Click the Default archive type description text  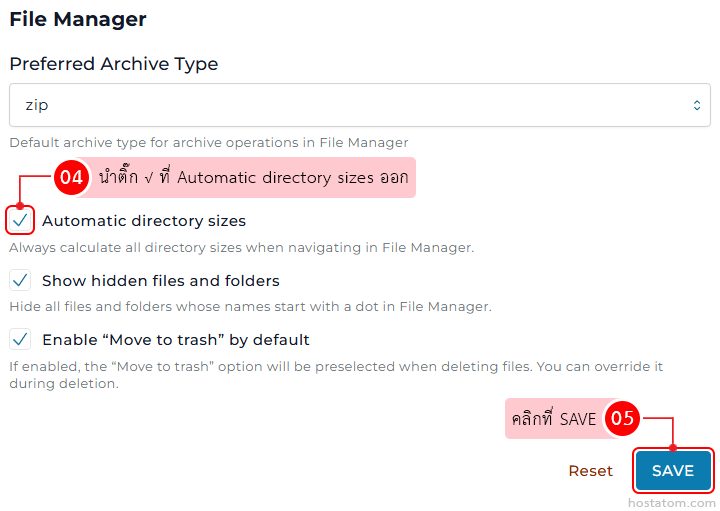pos(209,143)
